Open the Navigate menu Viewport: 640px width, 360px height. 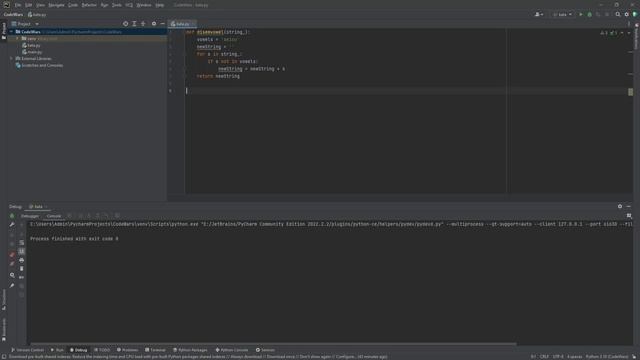tap(56, 5)
